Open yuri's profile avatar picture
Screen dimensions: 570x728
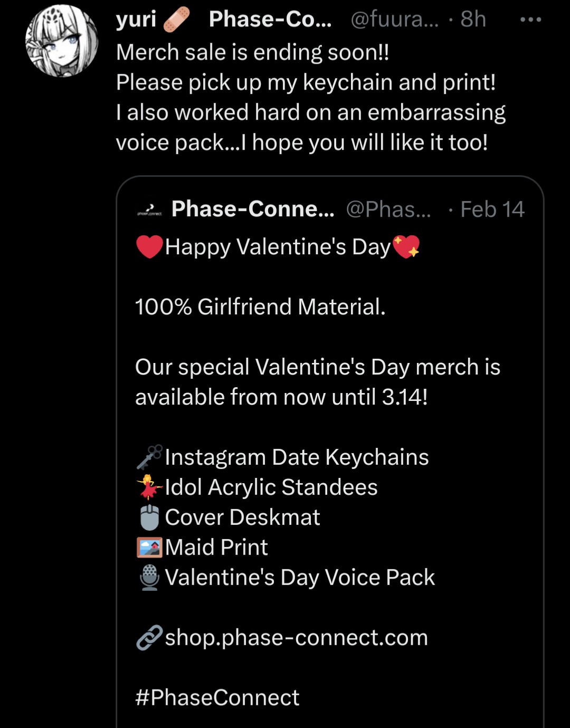(62, 41)
